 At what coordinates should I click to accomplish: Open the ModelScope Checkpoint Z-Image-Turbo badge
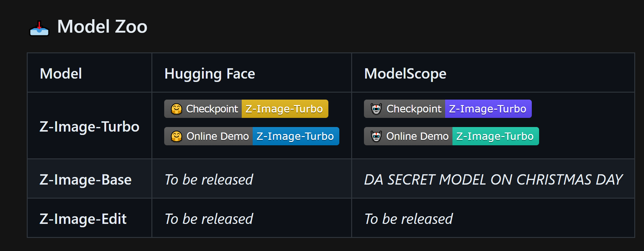[448, 109]
